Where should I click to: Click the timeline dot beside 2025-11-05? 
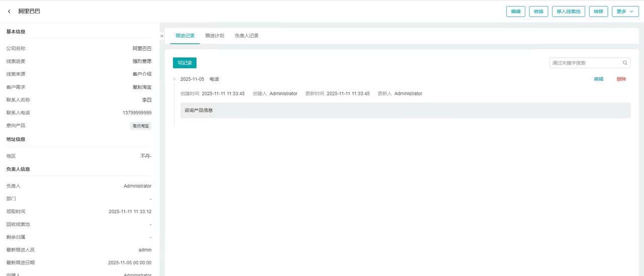coord(174,79)
